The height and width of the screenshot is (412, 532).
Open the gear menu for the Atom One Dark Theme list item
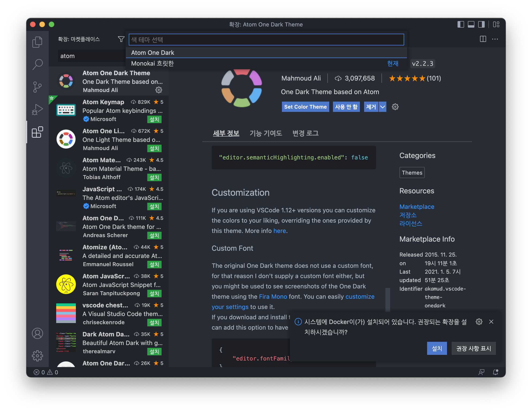click(x=159, y=90)
